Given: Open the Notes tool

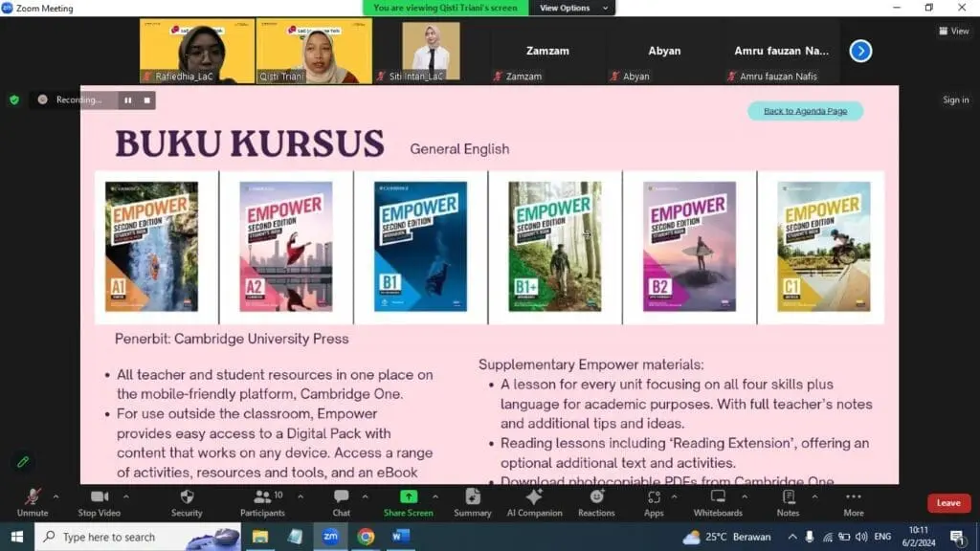Looking at the screenshot, I should [x=788, y=497].
